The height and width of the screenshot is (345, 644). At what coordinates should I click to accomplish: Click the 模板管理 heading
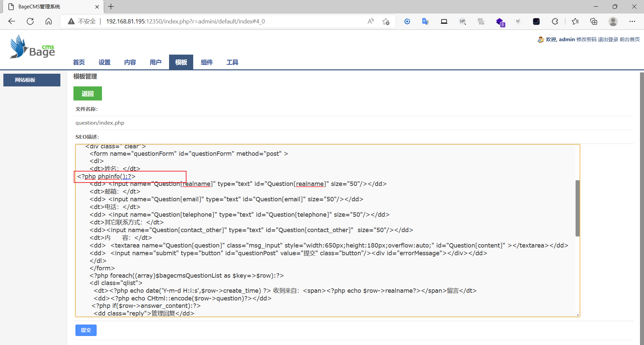click(85, 76)
